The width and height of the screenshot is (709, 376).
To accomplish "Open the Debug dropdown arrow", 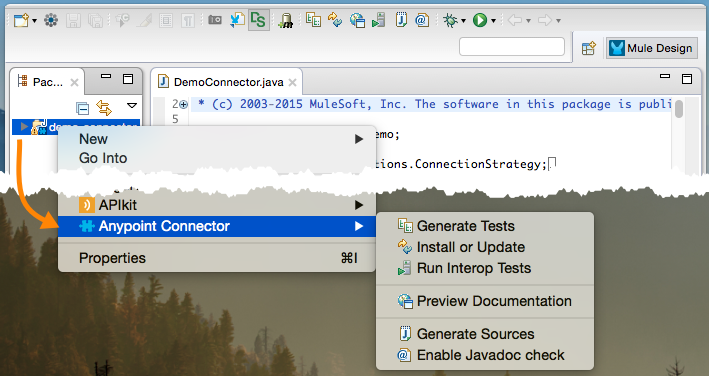I will [463, 21].
